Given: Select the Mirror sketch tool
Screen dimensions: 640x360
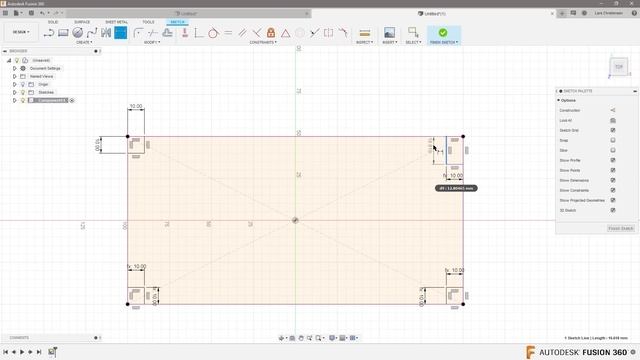Looking at the screenshot, I should 106,33.
